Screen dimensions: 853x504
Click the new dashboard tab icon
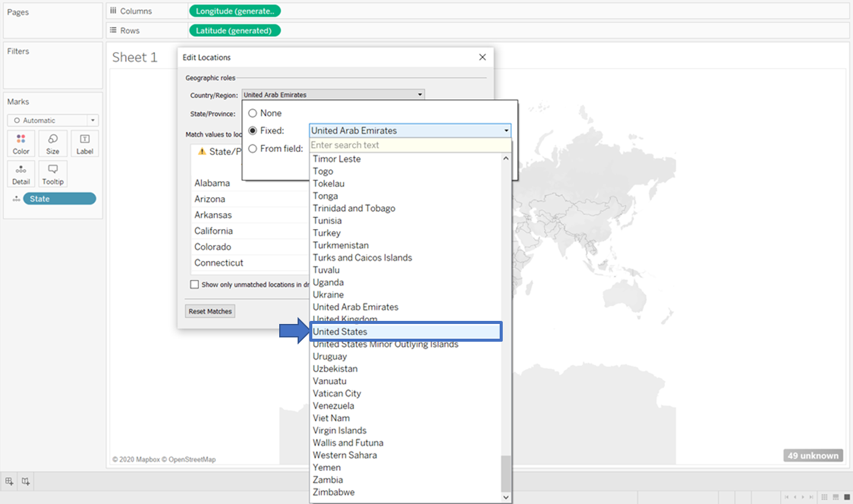(x=26, y=481)
